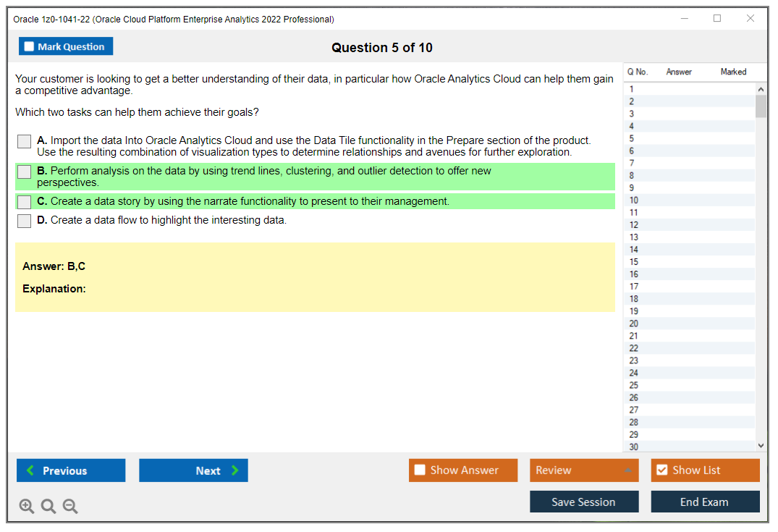Check answer B about trend lines
The width and height of the screenshot is (778, 532).
pyautogui.click(x=25, y=172)
